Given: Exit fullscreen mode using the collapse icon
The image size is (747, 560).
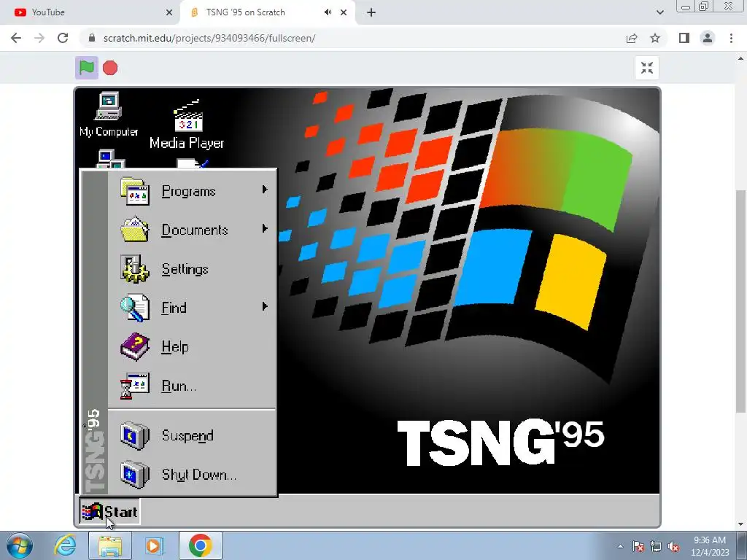Looking at the screenshot, I should 646,68.
